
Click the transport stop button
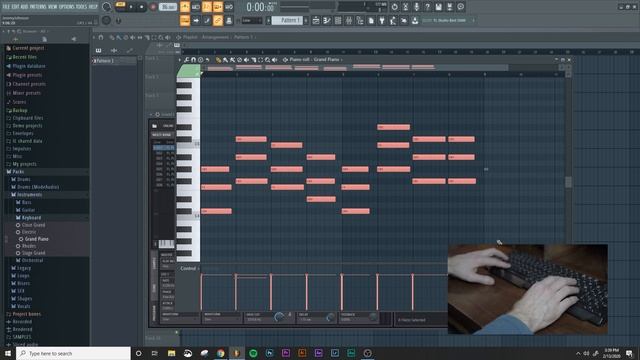(142, 7)
